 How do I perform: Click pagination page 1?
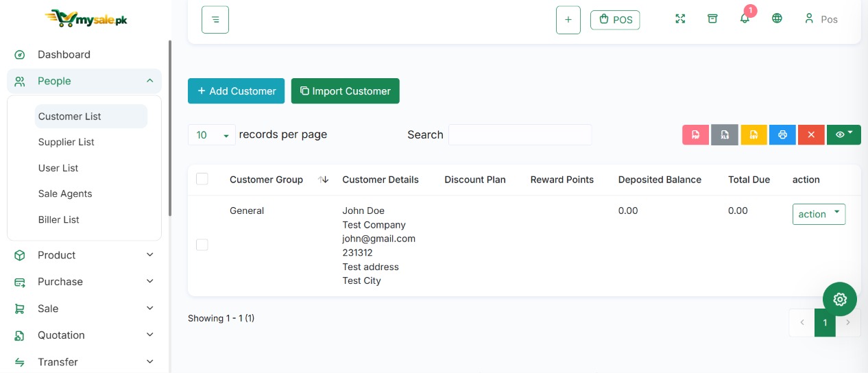click(x=825, y=322)
